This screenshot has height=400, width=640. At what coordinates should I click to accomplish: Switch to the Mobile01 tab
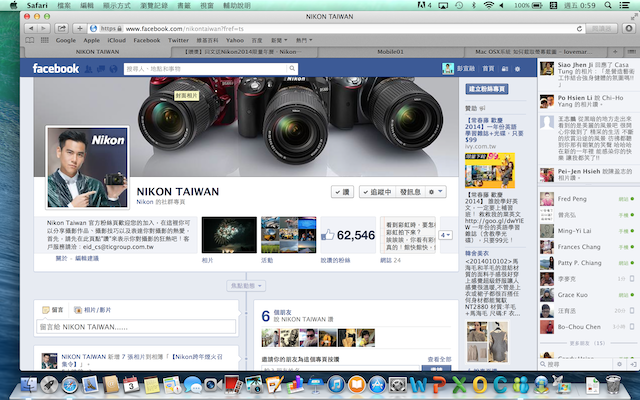click(390, 52)
